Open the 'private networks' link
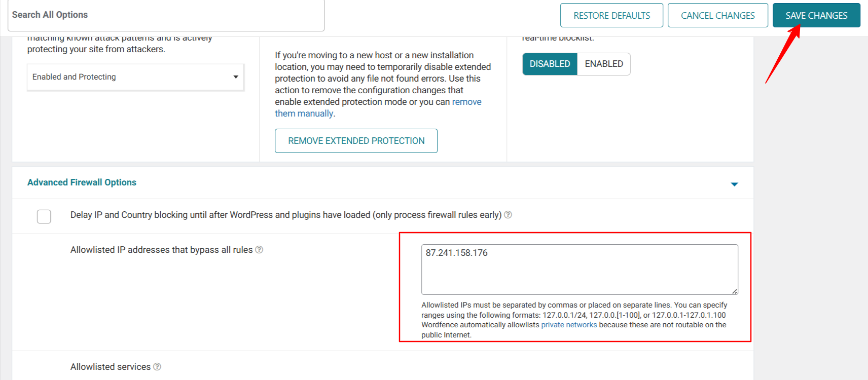Viewport: 868px width, 380px height. (569, 325)
